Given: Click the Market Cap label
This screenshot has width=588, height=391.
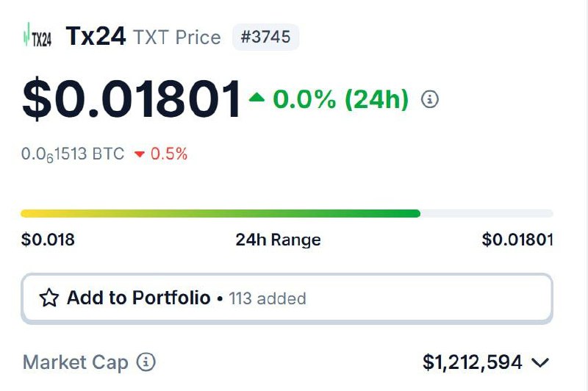Looking at the screenshot, I should (x=76, y=362).
